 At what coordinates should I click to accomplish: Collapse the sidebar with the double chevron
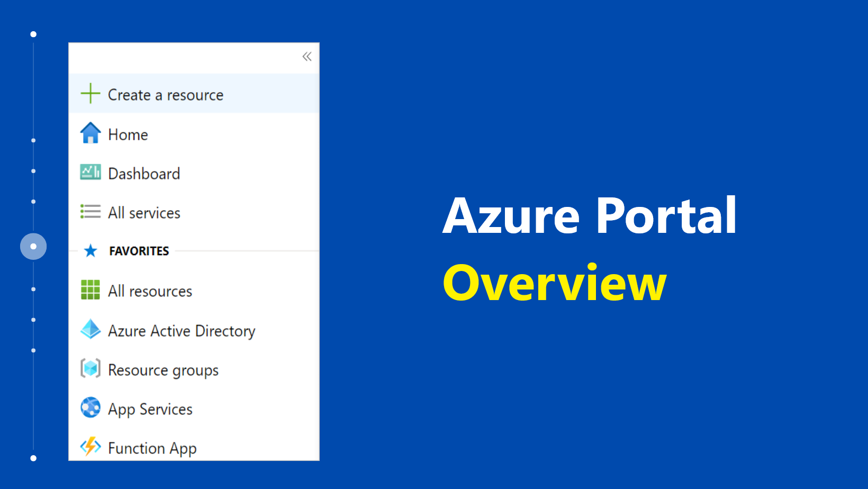coord(307,56)
